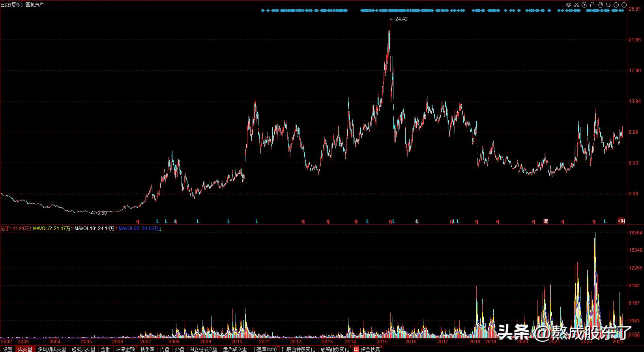The width and height of the screenshot is (644, 352).
Task: Click the 日线(复权) period label
Action: 12,5
